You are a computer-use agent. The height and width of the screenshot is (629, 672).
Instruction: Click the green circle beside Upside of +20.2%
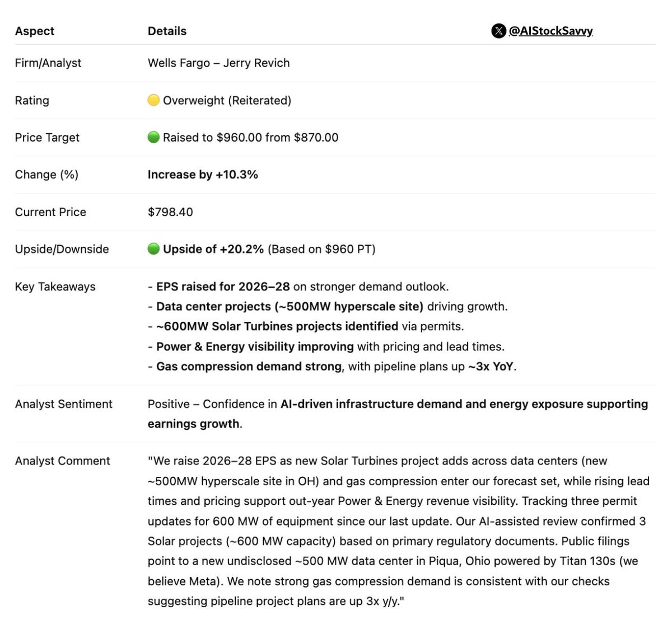(x=153, y=249)
